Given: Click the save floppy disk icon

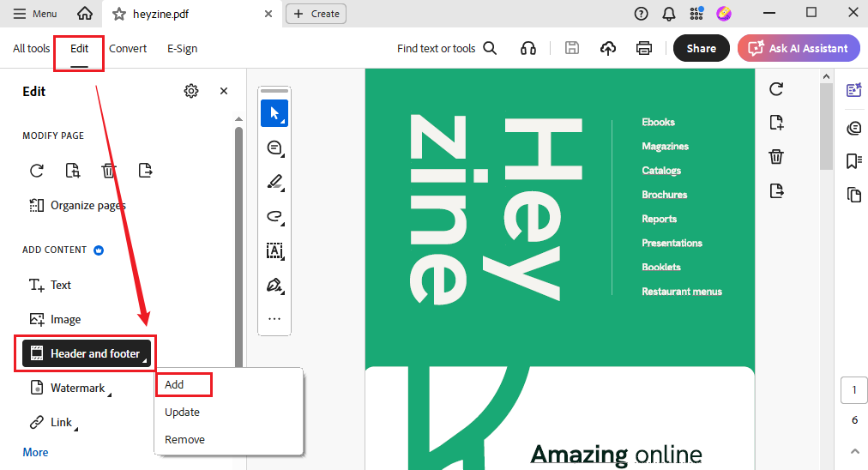Looking at the screenshot, I should click(572, 48).
